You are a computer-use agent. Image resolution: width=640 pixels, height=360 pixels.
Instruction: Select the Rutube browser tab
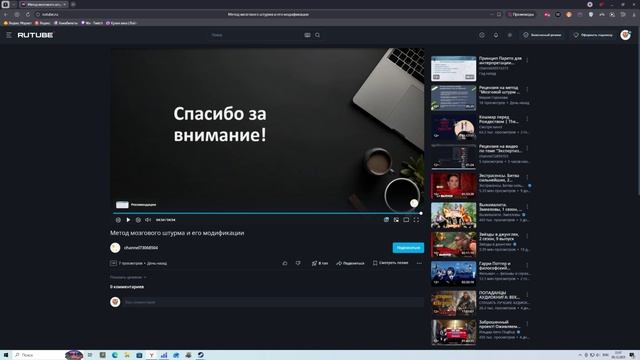pyautogui.click(x=44, y=4)
